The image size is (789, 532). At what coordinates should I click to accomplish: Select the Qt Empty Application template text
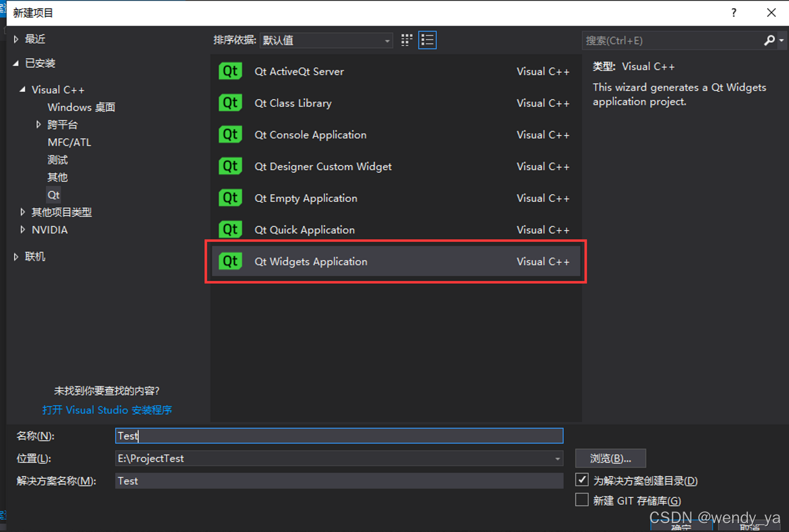[x=305, y=198]
